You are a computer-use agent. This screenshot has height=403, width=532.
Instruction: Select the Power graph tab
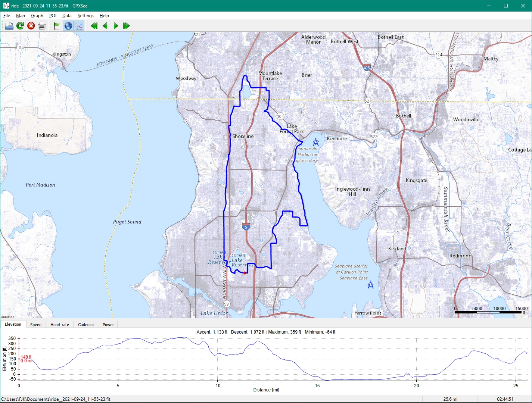tap(108, 325)
